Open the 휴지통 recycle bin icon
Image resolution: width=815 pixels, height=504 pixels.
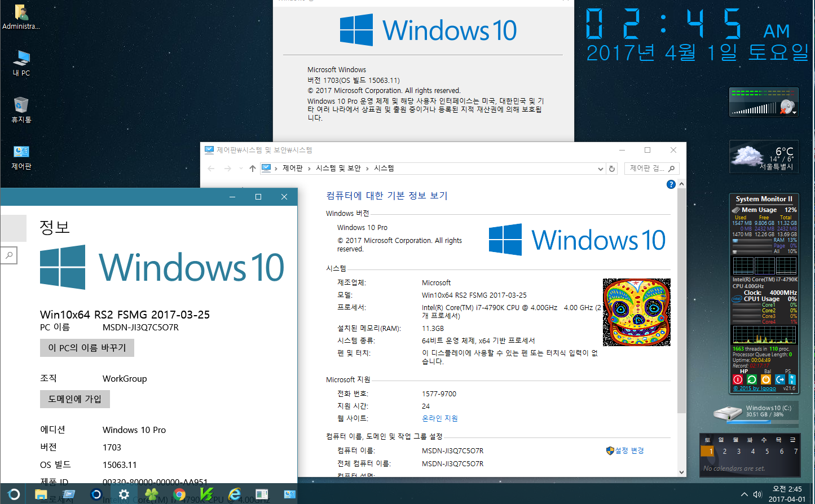tap(21, 109)
